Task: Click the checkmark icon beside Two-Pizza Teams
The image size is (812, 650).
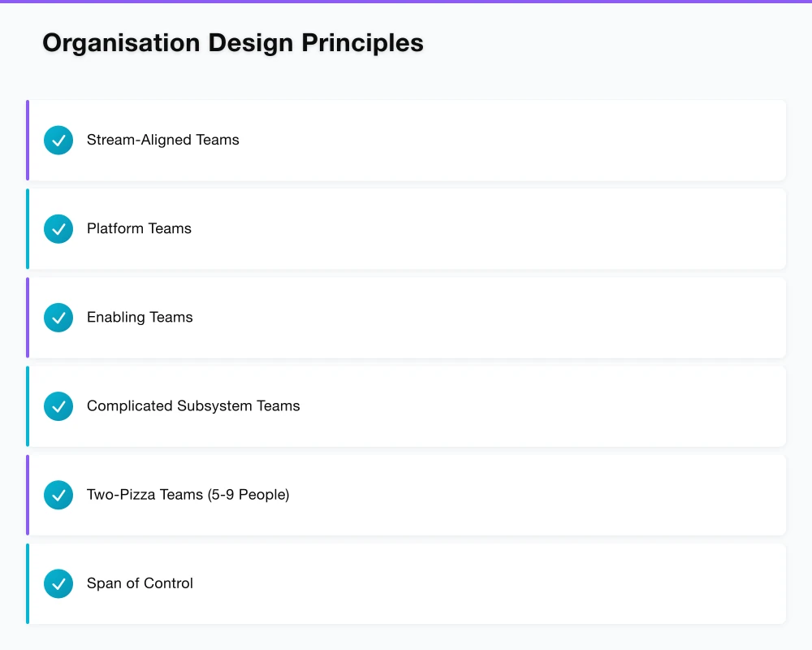Action: 58,494
